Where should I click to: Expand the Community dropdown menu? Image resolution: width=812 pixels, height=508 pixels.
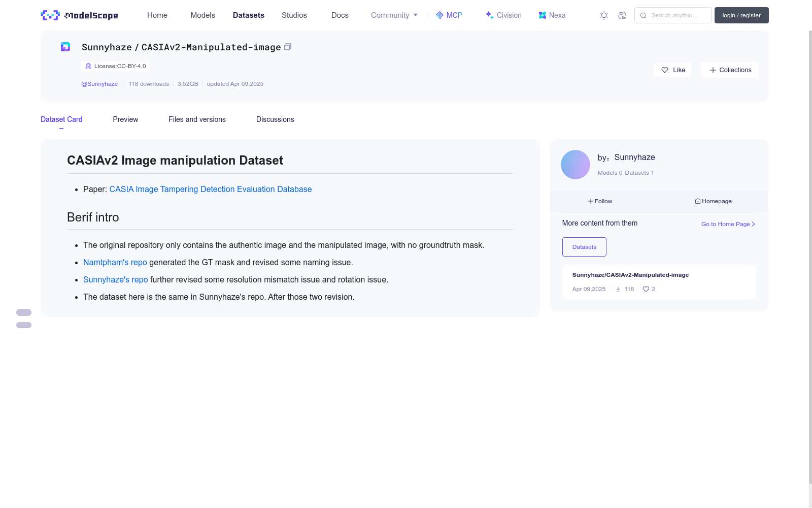click(394, 15)
